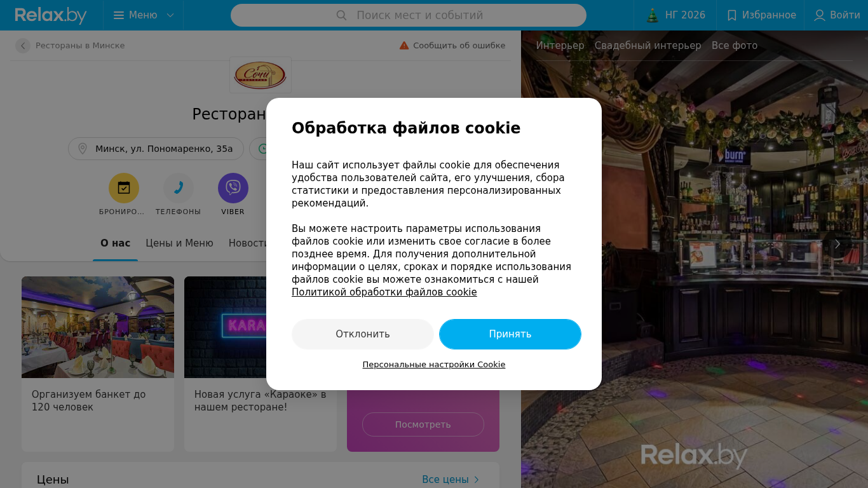
Task: Click the back arrow beside Рестораны в Минске
Action: [23, 46]
